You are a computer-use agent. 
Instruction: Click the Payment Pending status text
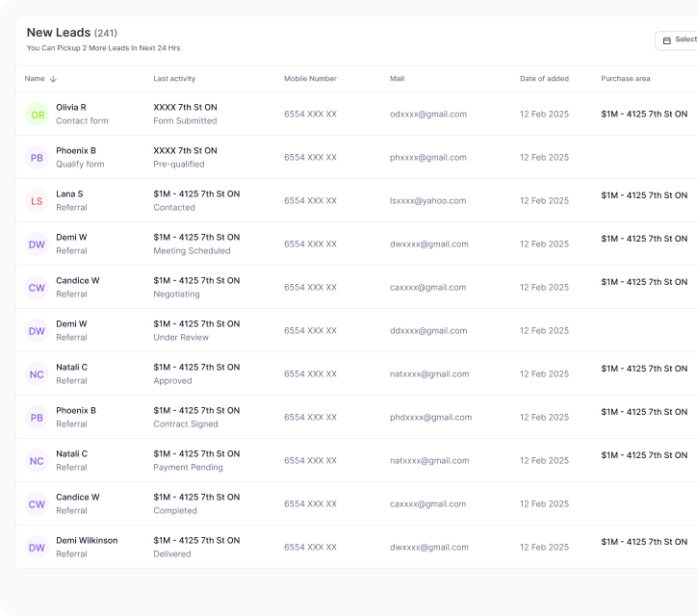click(x=188, y=468)
